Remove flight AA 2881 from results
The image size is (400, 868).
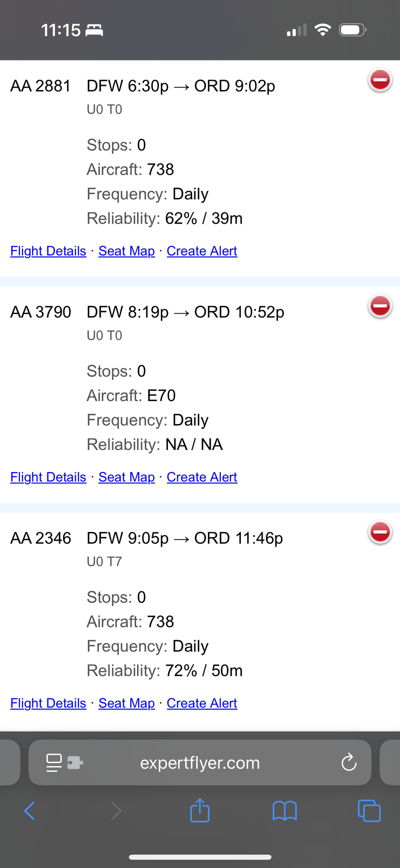tap(379, 80)
